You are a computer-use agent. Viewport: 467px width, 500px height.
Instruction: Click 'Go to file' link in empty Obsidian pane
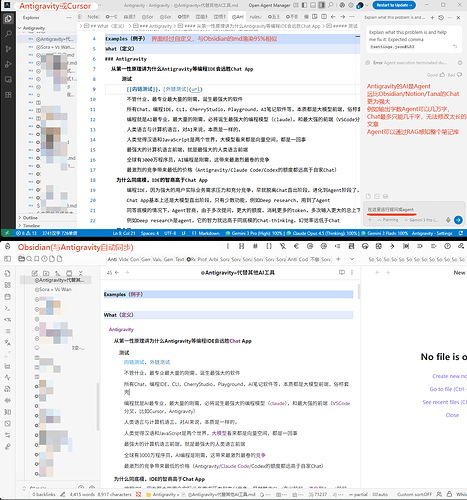[x=448, y=389]
